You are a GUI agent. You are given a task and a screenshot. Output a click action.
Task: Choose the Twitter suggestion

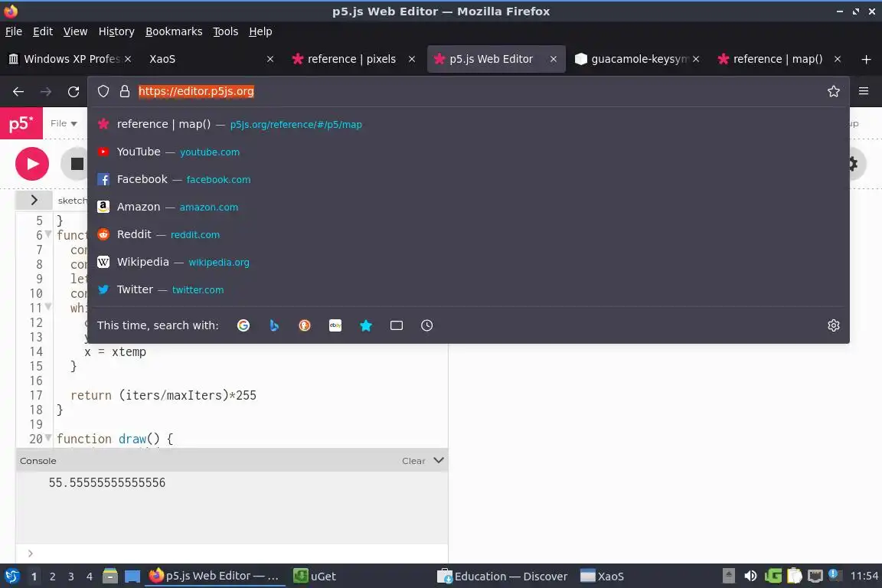coord(469,289)
